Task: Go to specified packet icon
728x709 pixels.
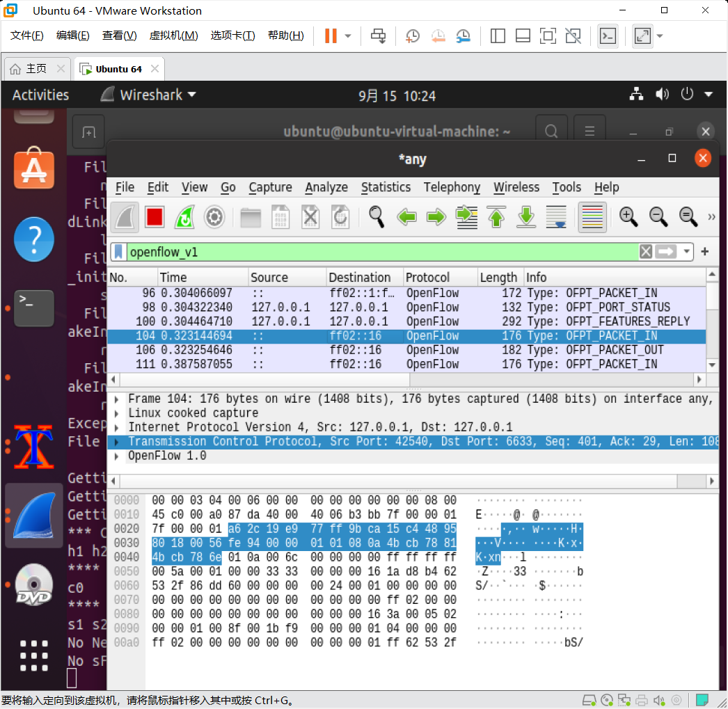Action: click(x=466, y=217)
